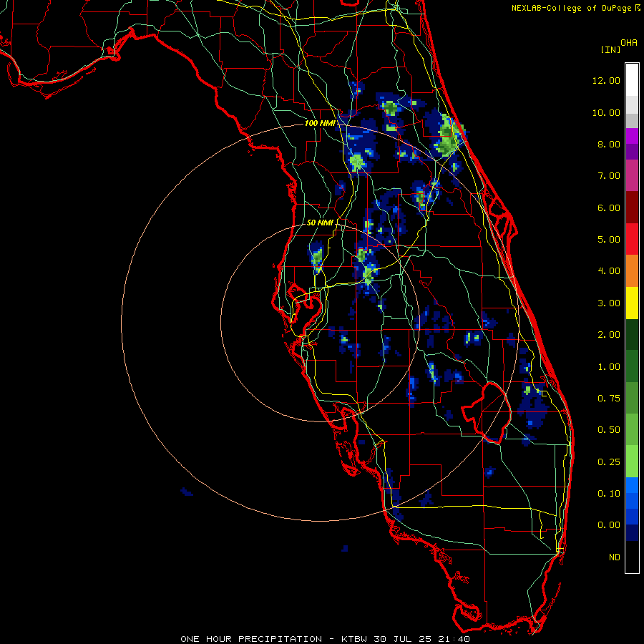The height and width of the screenshot is (644, 644).
Task: Click the 50 NMI range ring label
Action: [320, 223]
